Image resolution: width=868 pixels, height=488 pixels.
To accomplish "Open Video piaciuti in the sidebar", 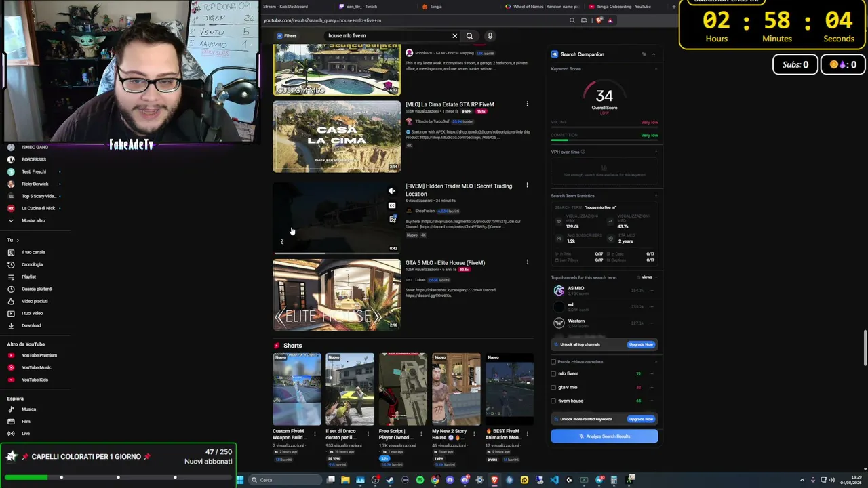I will (x=35, y=301).
